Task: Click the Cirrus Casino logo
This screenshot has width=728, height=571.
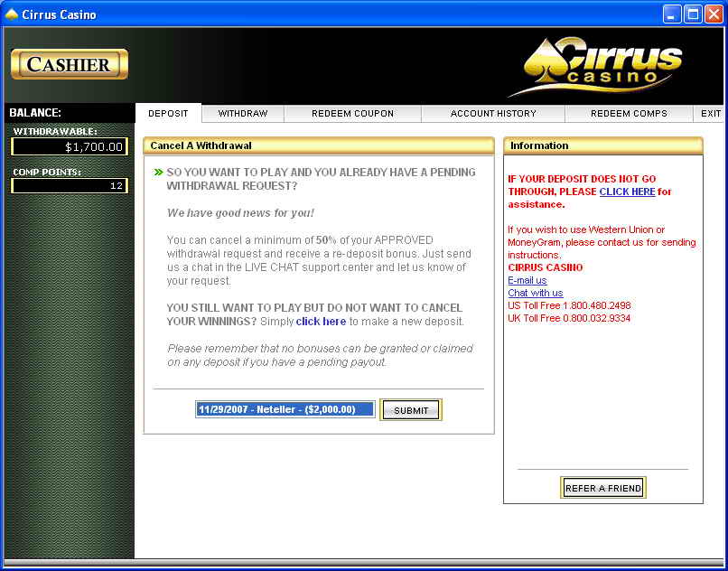Action: (x=596, y=66)
